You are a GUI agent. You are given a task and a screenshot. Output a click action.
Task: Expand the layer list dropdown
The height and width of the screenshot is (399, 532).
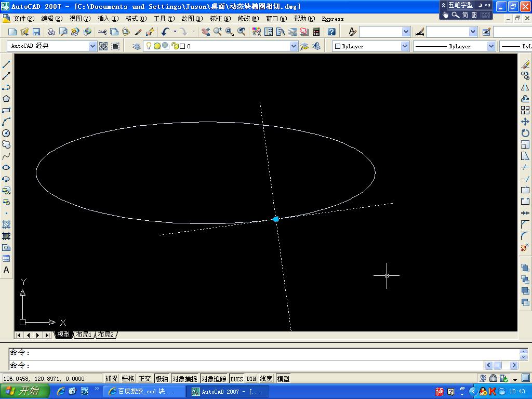tap(294, 46)
